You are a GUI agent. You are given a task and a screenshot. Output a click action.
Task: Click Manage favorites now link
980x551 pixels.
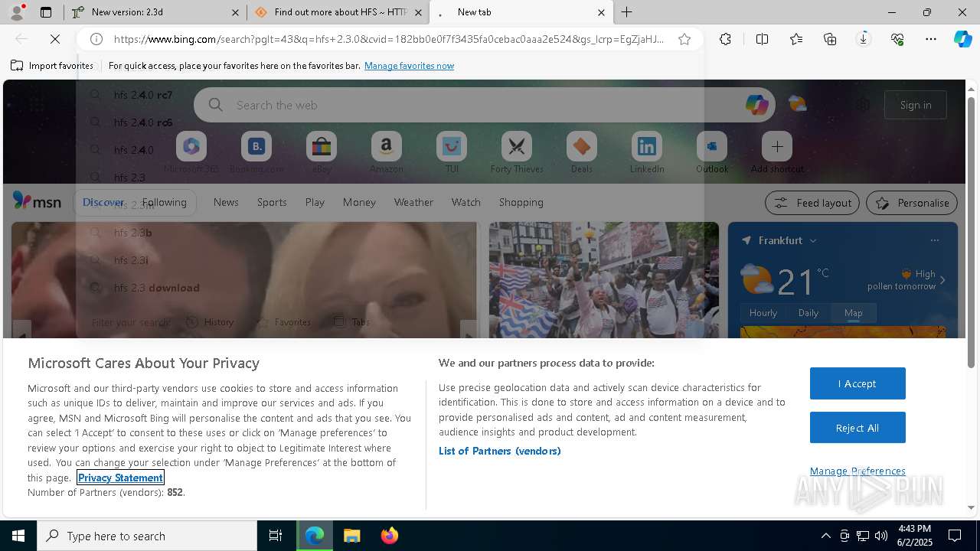tap(409, 66)
